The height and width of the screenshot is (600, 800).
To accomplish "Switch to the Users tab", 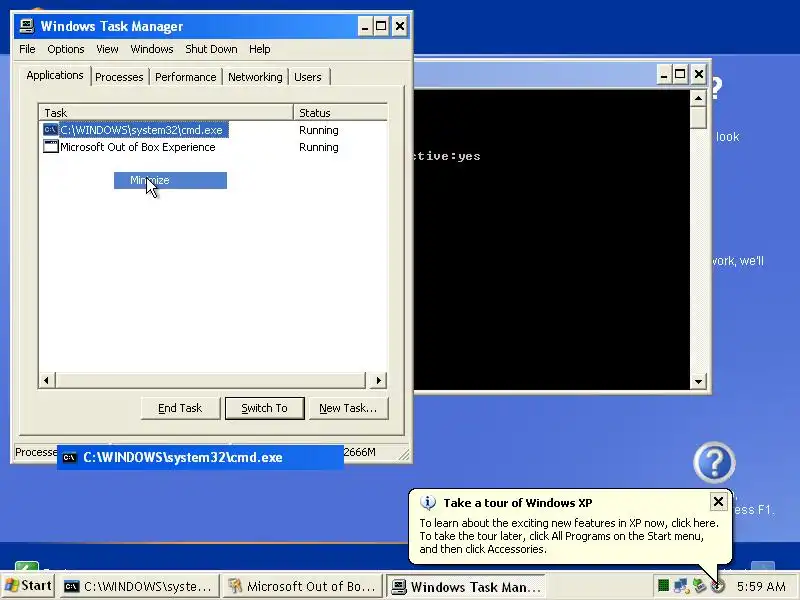I will tap(308, 77).
